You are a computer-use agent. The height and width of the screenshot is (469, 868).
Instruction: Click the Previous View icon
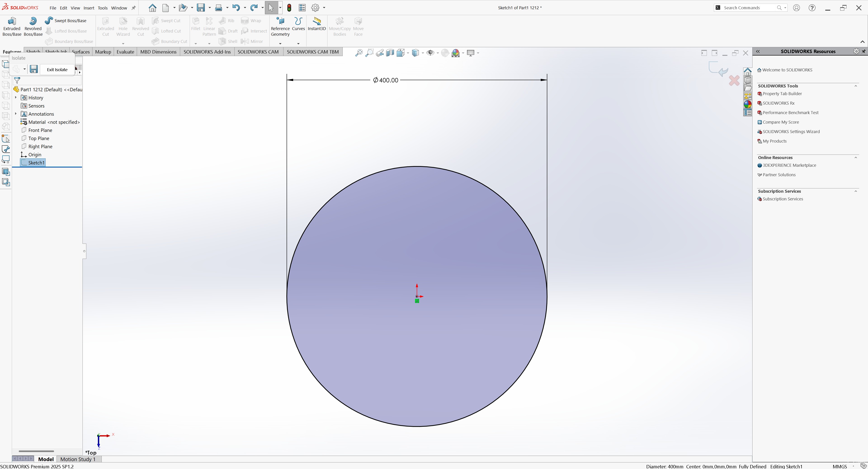coord(380,53)
